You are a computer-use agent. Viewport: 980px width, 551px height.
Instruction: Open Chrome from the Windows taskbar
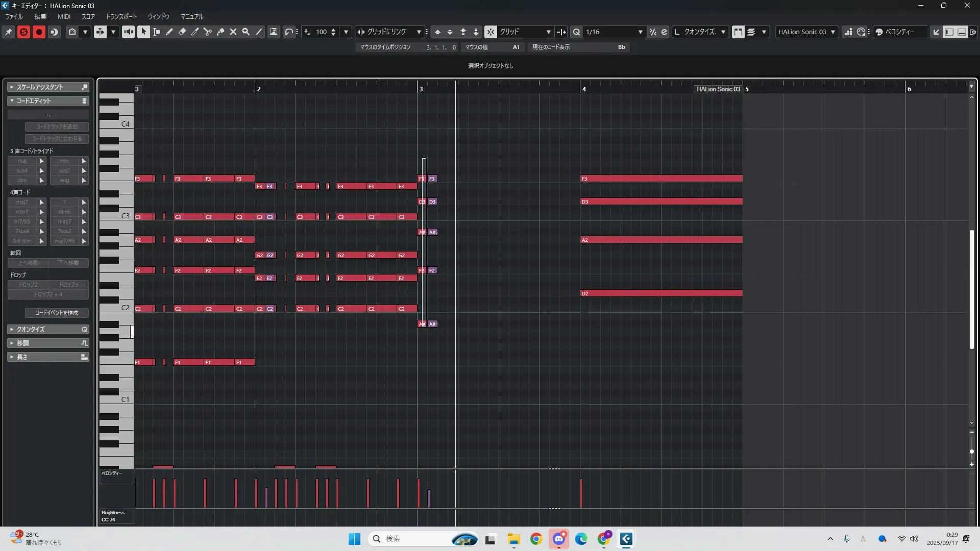pyautogui.click(x=536, y=539)
